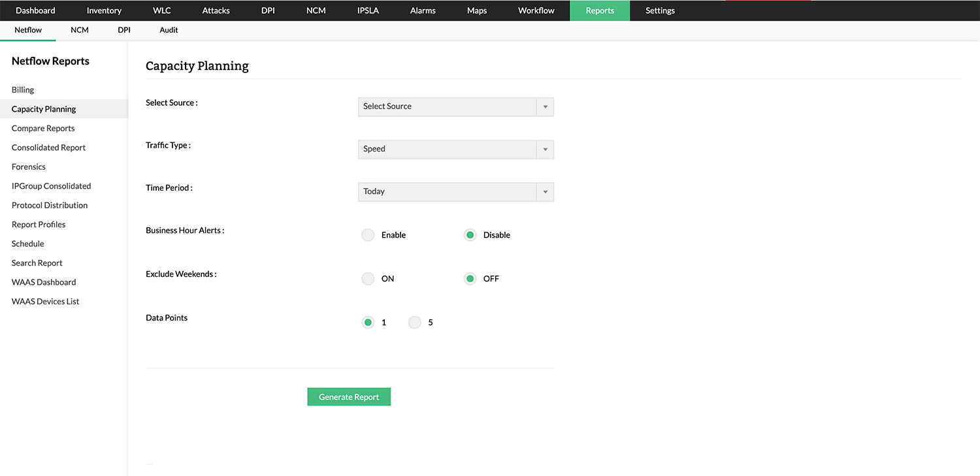
Task: Click the Select Source field label
Action: (172, 103)
